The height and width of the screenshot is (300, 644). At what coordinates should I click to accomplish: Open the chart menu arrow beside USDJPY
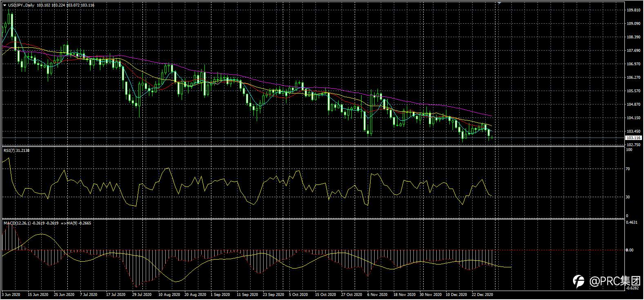pyautogui.click(x=4, y=5)
